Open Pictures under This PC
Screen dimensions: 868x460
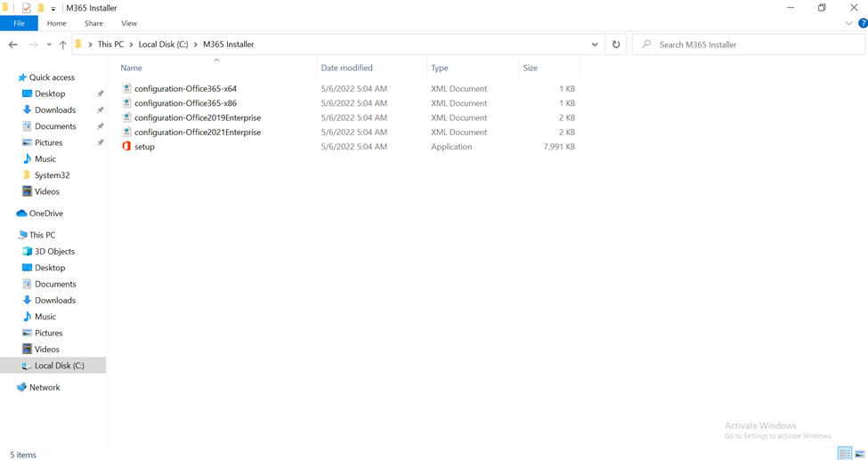click(x=49, y=333)
